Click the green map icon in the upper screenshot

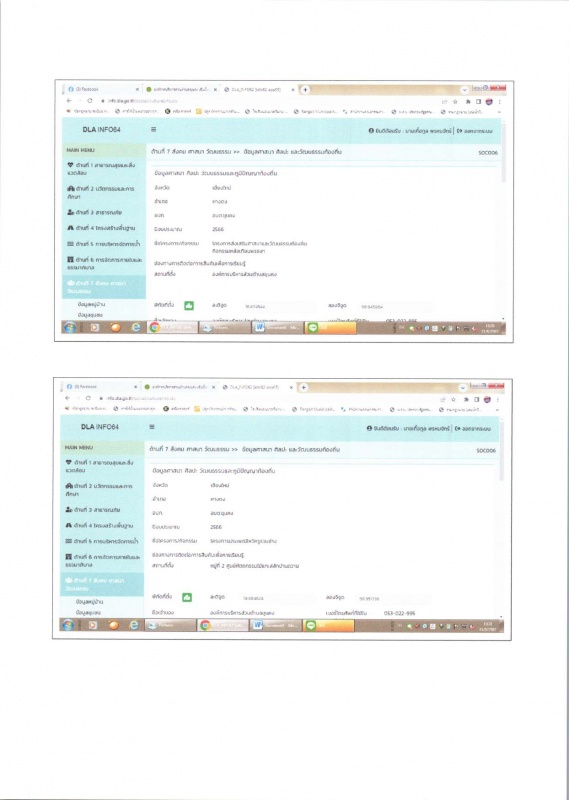tap(189, 306)
